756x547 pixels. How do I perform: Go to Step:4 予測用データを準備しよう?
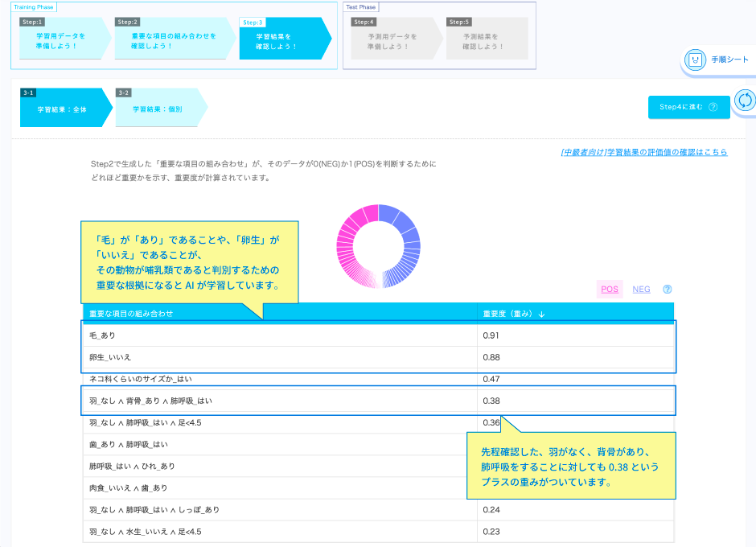coord(396,39)
